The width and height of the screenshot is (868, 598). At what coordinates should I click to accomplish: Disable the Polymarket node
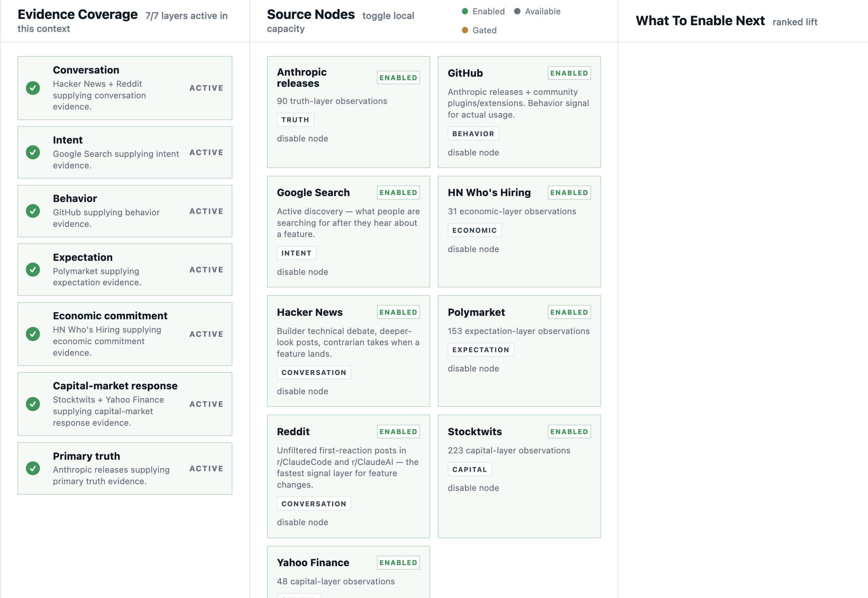point(473,369)
